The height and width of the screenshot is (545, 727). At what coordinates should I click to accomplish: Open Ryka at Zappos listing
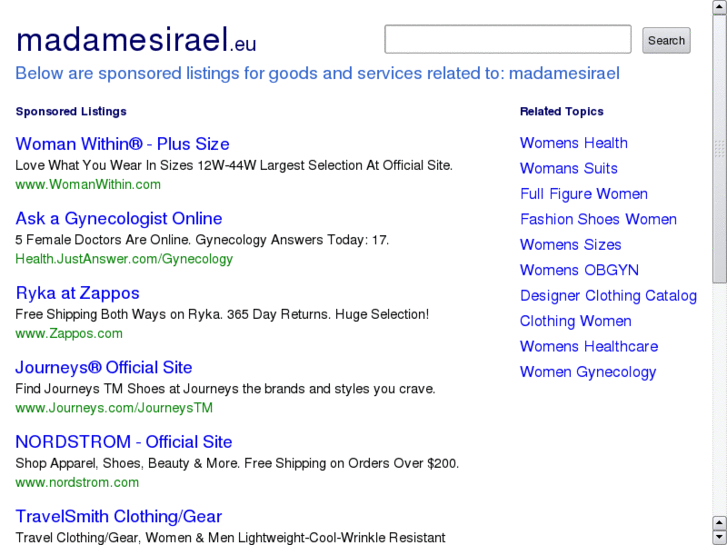click(77, 293)
